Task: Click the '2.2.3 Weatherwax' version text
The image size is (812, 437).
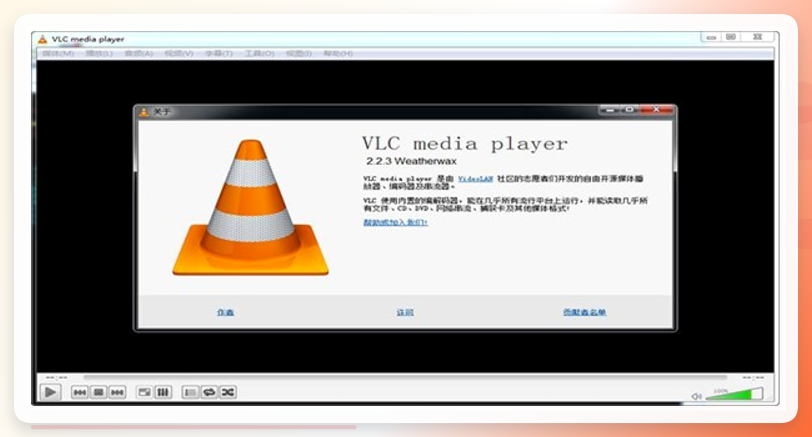Action: coord(411,161)
